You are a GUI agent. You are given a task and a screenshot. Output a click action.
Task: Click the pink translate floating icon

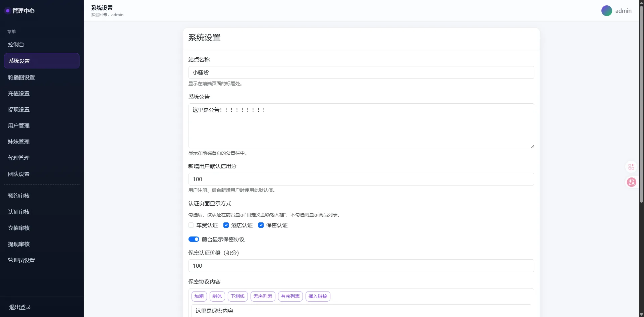coord(631,182)
